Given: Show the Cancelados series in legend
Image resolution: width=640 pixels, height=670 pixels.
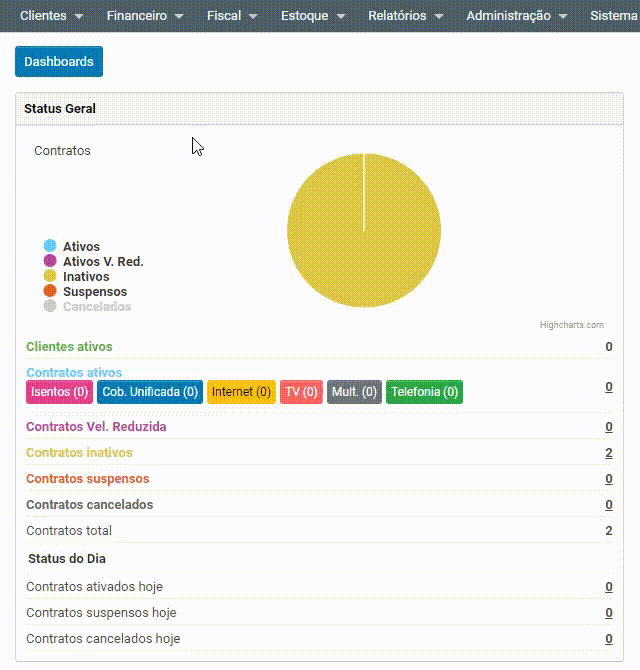Looking at the screenshot, I should click(96, 307).
